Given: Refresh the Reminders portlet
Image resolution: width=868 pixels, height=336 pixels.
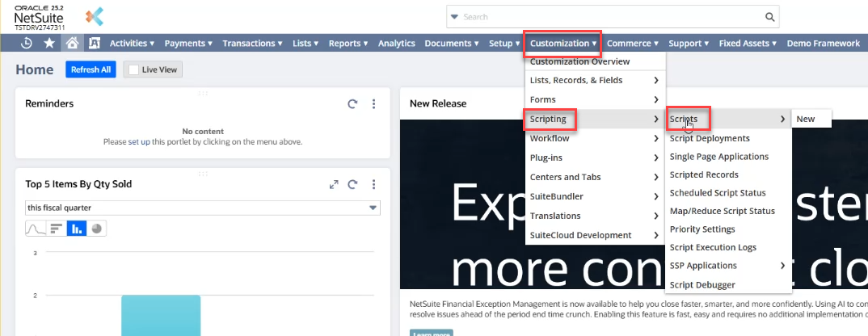Looking at the screenshot, I should (352, 104).
